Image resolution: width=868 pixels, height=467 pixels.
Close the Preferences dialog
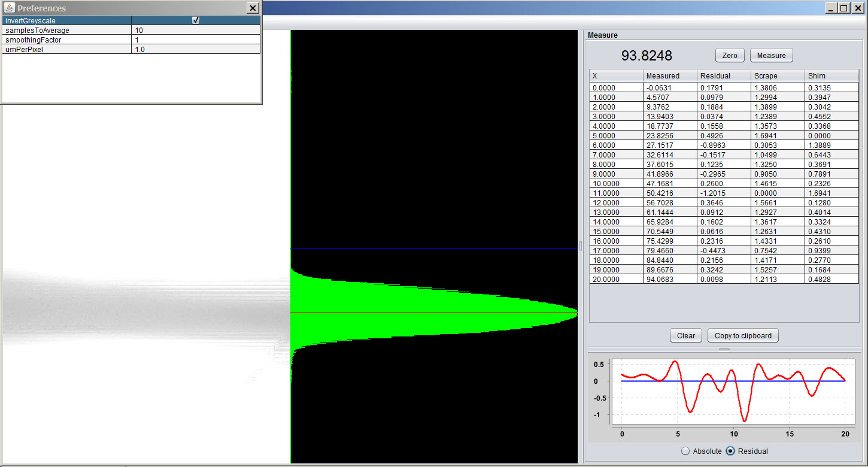[253, 8]
